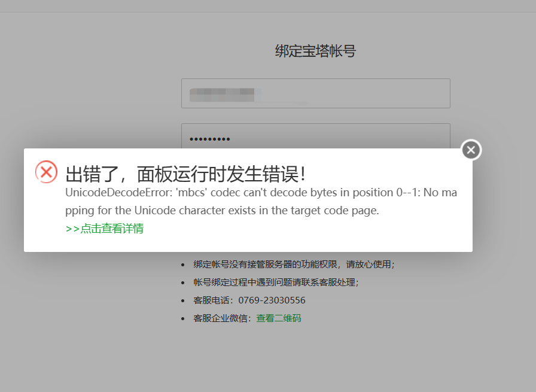This screenshot has height=392, width=536.
Task: Open the 点击查看详情 details link
Action: click(x=105, y=229)
